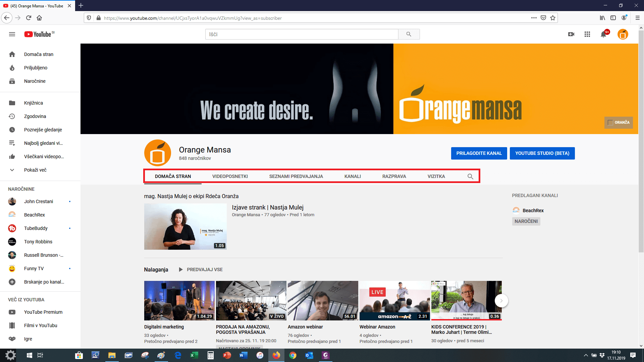
Task: Toggle Firefox sidebar view icon
Action: tap(613, 18)
